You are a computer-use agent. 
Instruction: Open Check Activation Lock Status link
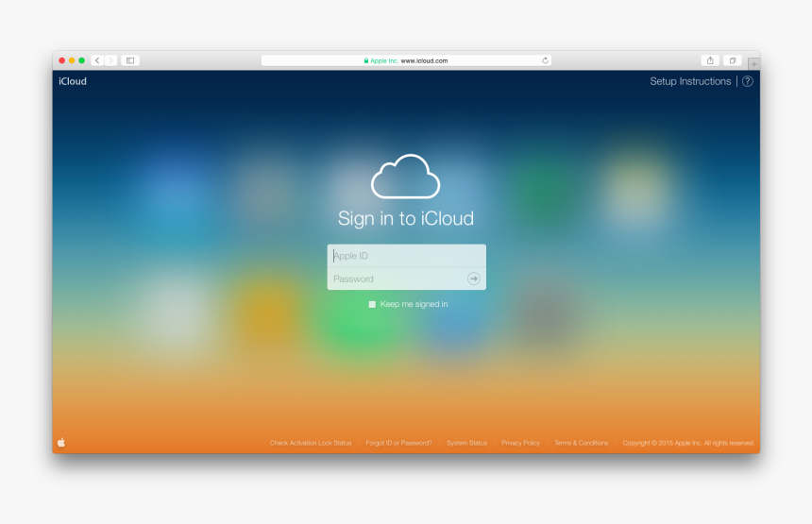[311, 443]
